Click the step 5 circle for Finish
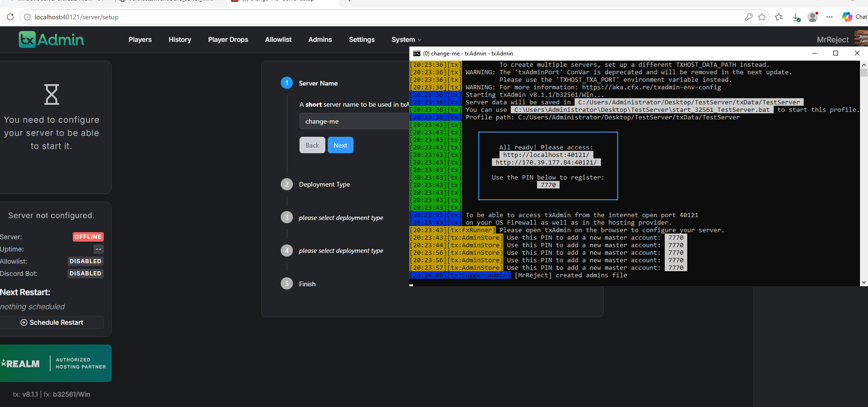The height and width of the screenshot is (407, 868). coord(287,283)
